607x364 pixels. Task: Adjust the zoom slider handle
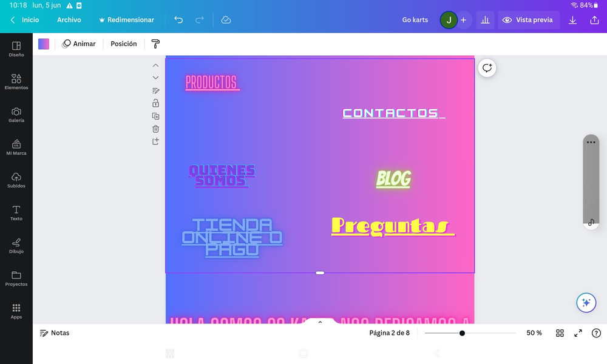(462, 333)
